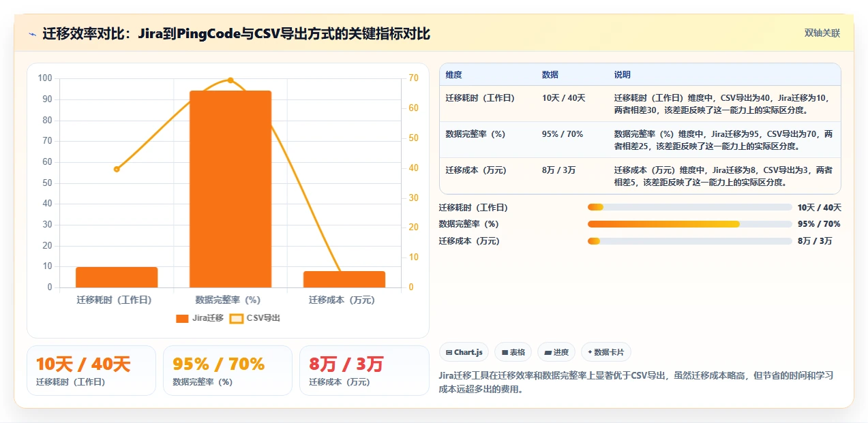Click x-axis label 数据完整率（%）
This screenshot has width=868, height=423.
(228, 300)
